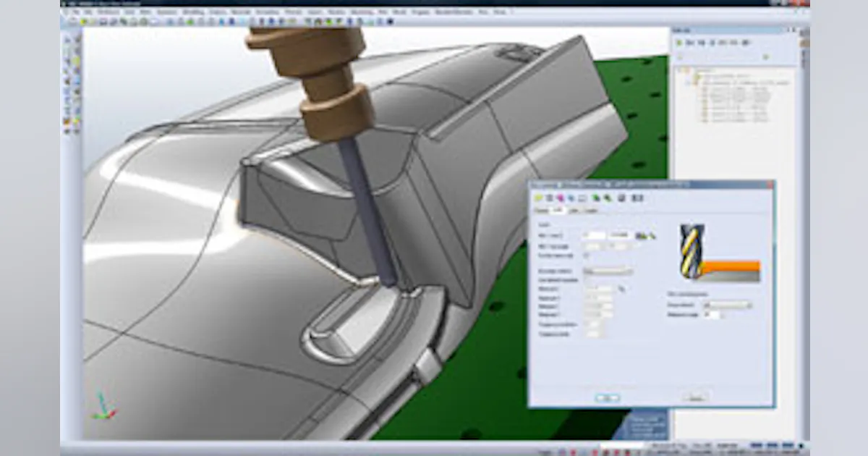Screen dimensions: 868x456
Task: Open the dropdown beneath the cutter preview image
Action: [726, 305]
